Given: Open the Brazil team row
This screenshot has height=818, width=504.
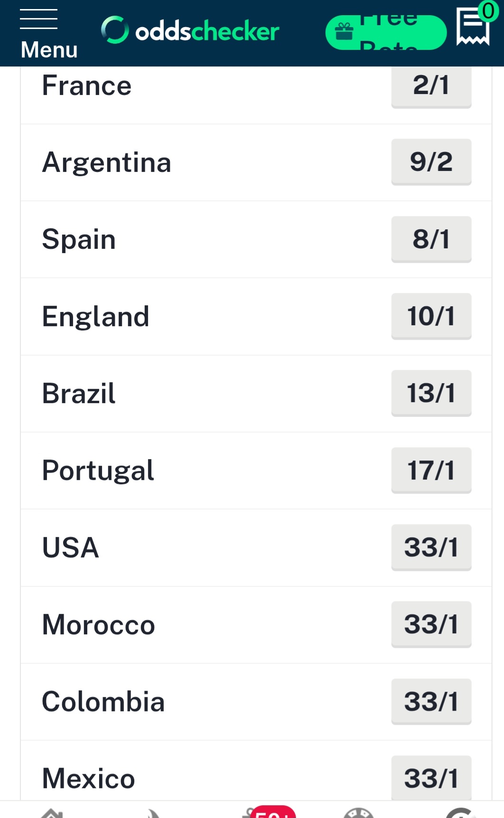Looking at the screenshot, I should coord(256,394).
